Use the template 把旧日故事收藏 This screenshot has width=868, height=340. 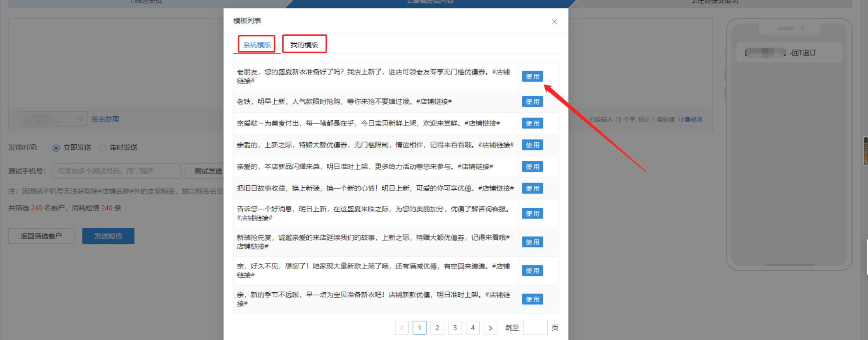point(532,188)
